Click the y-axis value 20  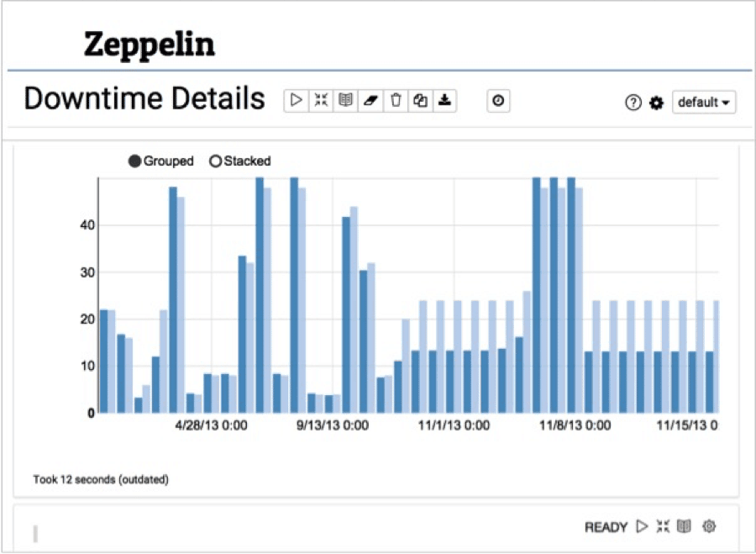point(87,319)
